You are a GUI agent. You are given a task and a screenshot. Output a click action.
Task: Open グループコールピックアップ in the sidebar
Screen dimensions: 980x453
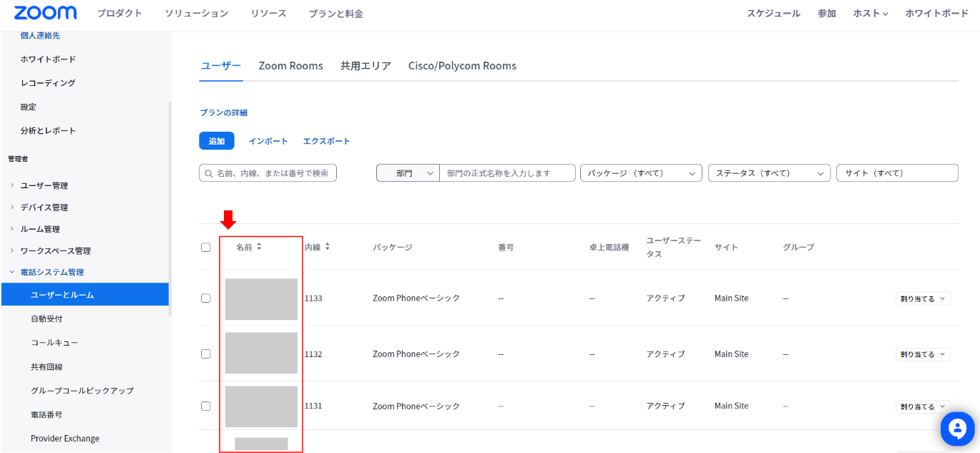point(82,391)
